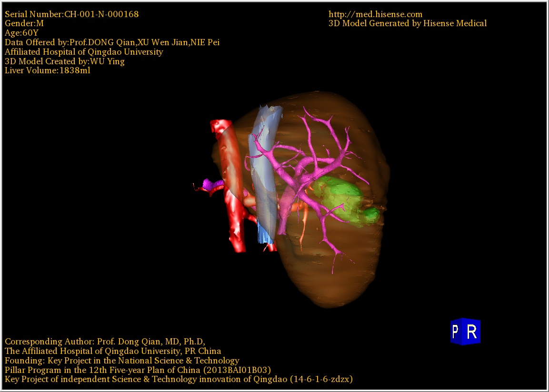Click the 'Corresponding Author: Prof. Dong Qian' line

pyautogui.click(x=105, y=342)
